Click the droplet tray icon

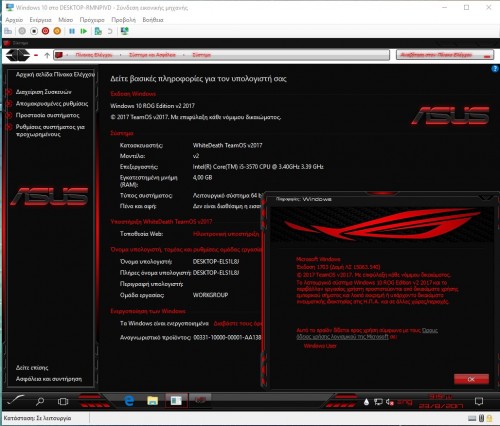click(366, 402)
